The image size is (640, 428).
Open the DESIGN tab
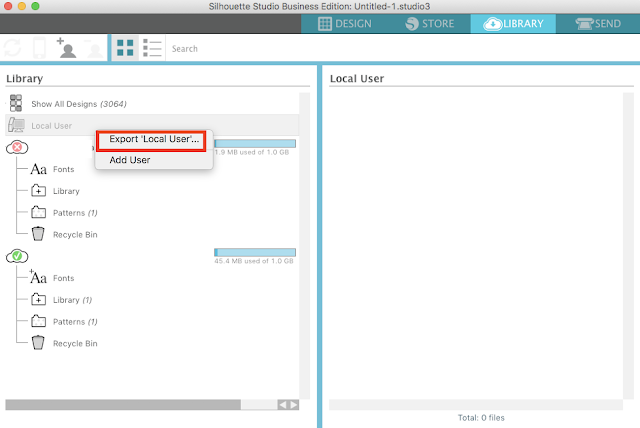pos(344,24)
